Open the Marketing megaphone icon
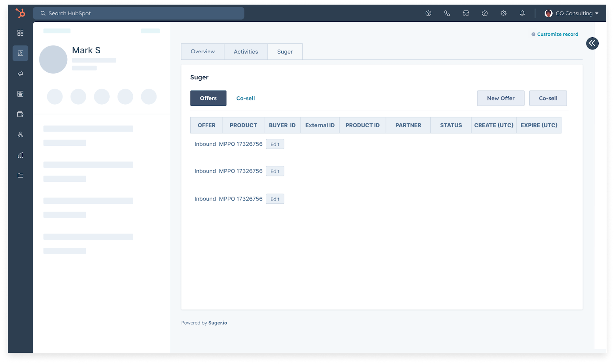This screenshot has height=364, width=614. [20, 74]
